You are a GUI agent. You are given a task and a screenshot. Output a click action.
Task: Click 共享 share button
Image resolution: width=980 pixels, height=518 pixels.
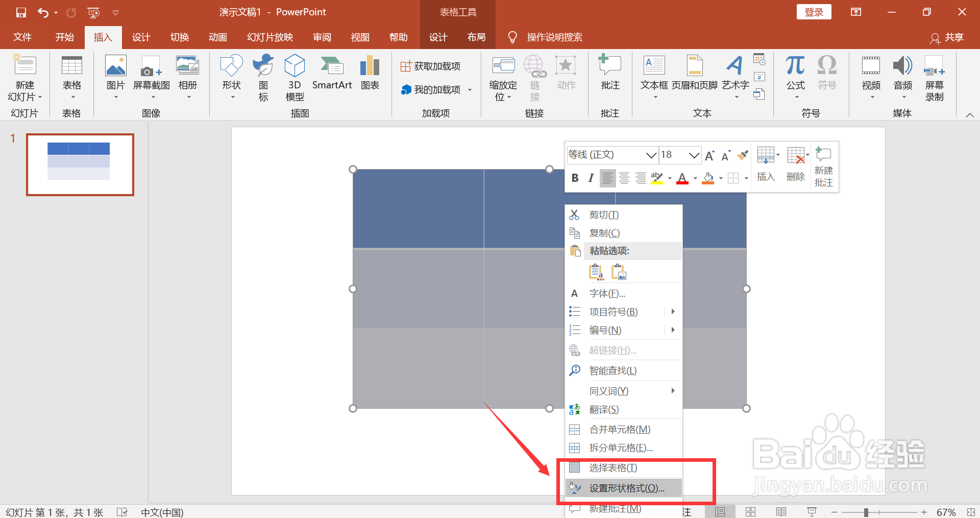point(947,38)
